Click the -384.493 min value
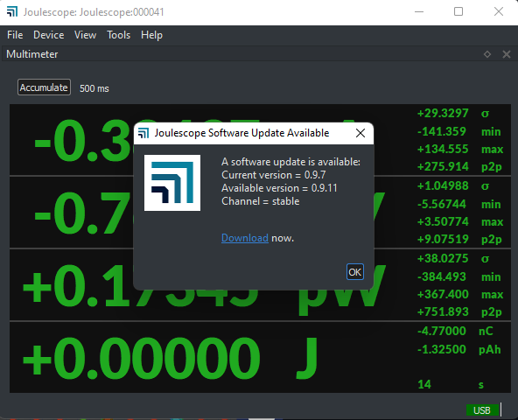518x420 pixels. (x=442, y=276)
